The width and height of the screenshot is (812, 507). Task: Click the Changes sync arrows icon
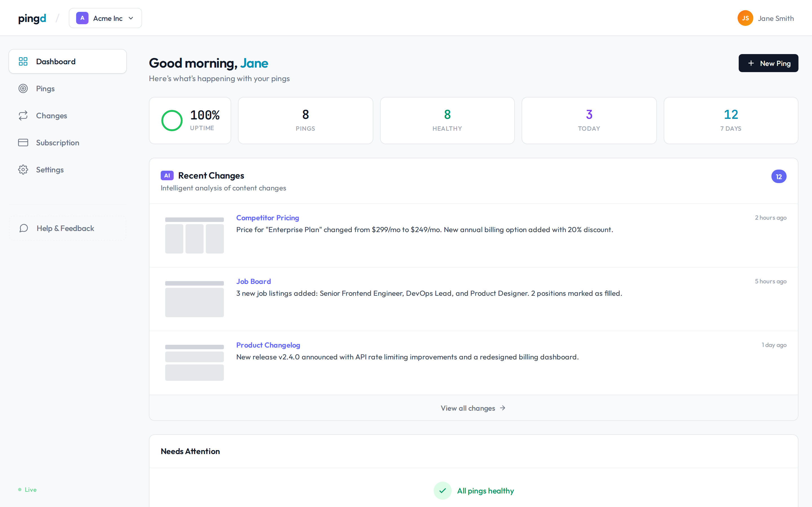(23, 115)
